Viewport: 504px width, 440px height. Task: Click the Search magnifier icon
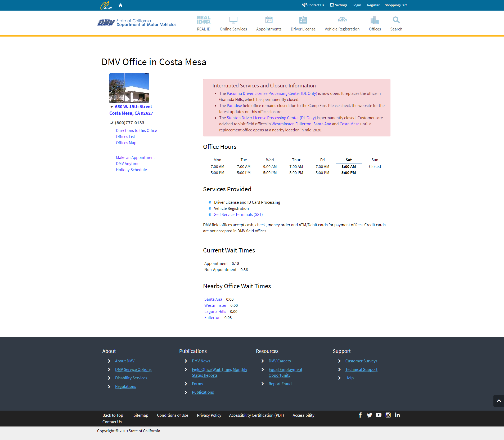(x=396, y=20)
